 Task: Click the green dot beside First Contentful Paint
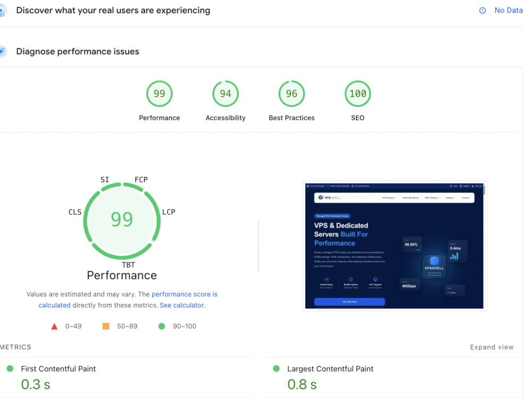10,369
